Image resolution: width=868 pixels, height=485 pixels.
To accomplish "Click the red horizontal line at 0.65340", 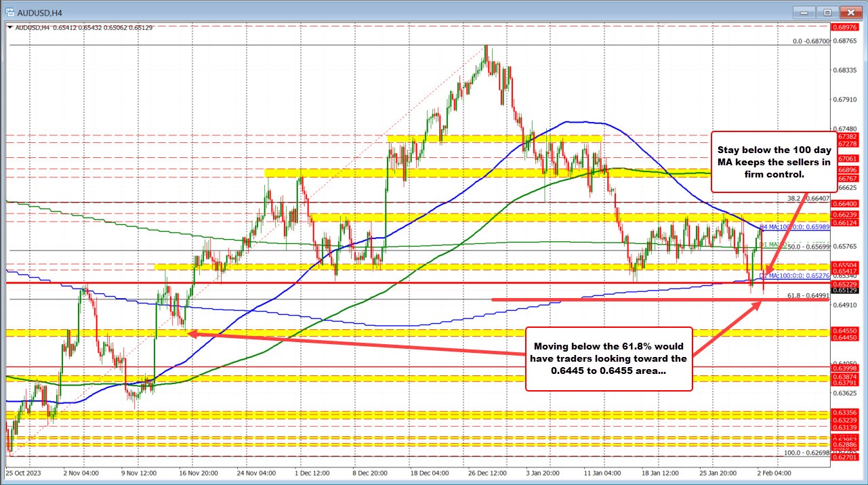I will point(407,282).
